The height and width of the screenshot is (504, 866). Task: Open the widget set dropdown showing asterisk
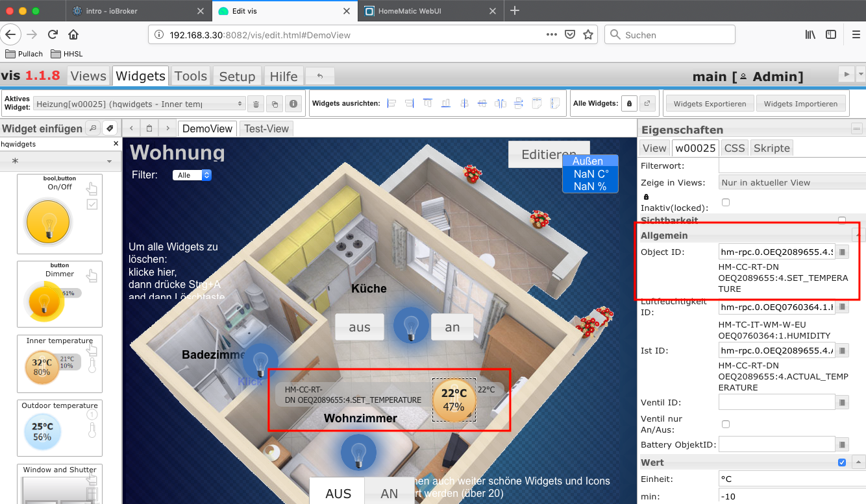point(60,160)
